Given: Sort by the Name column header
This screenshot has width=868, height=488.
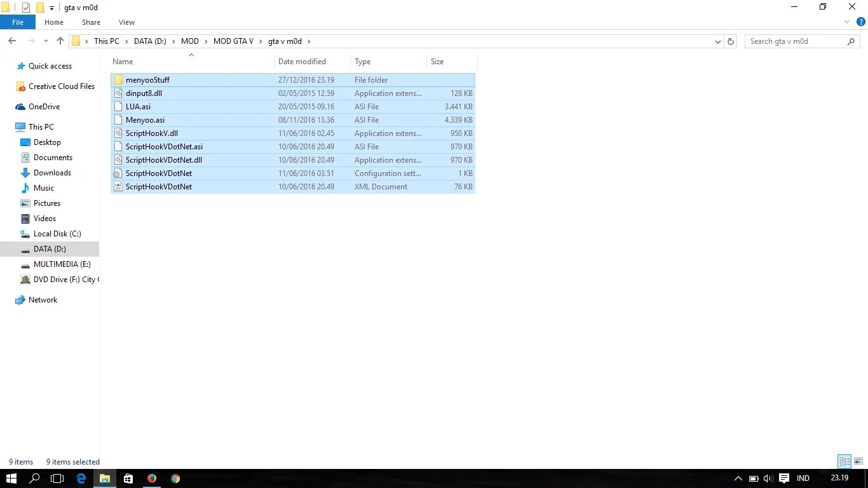Looking at the screenshot, I should [x=123, y=62].
